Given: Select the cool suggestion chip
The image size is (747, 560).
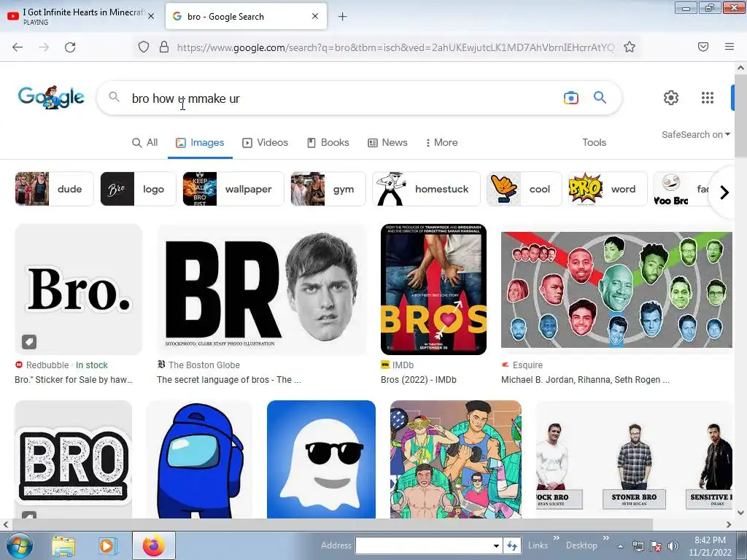Looking at the screenshot, I should click(525, 189).
